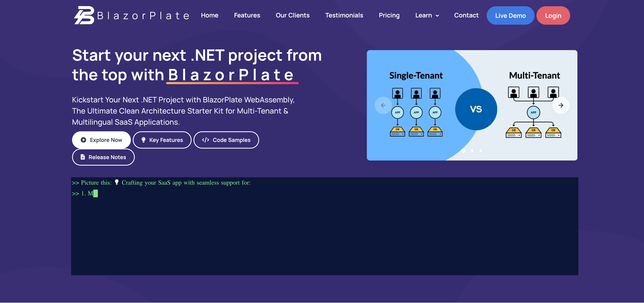Open the Features nav link
The width and height of the screenshot is (644, 303).
point(247,15)
